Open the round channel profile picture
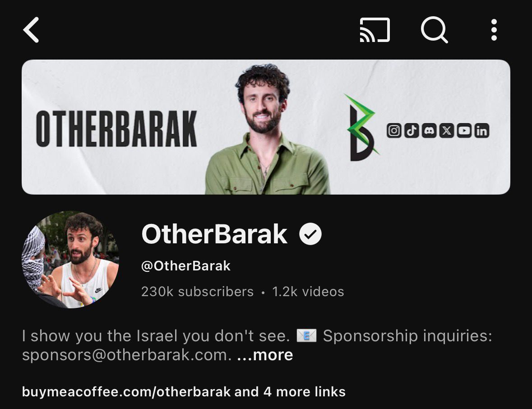Viewport: 532px width, 409px height. 70,260
